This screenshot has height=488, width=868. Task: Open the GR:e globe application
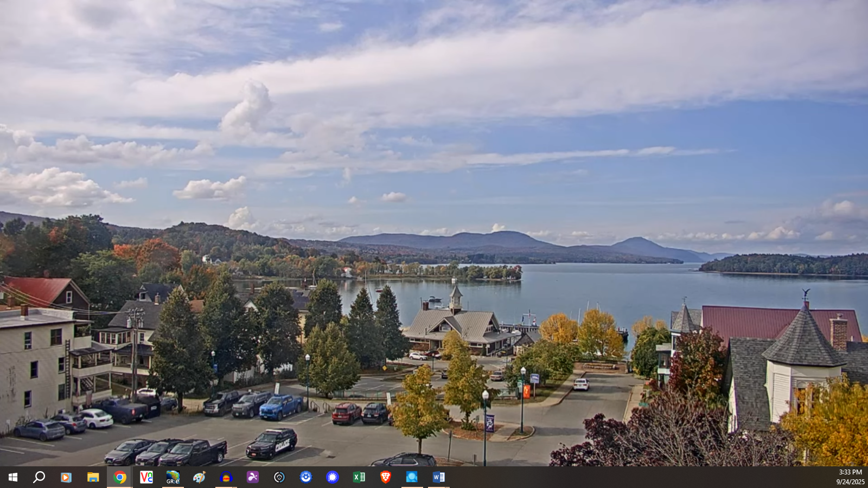(173, 477)
